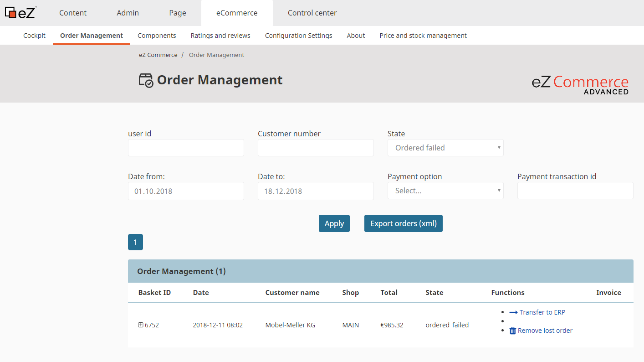This screenshot has height=362, width=644.
Task: Click the eZ Commerce Advanced logo
Action: point(580,85)
